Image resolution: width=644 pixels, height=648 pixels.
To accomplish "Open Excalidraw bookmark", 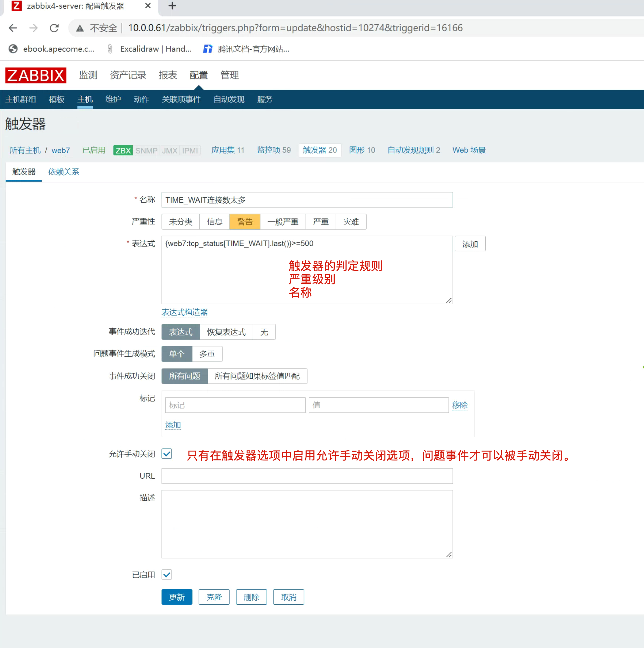I will pos(150,49).
